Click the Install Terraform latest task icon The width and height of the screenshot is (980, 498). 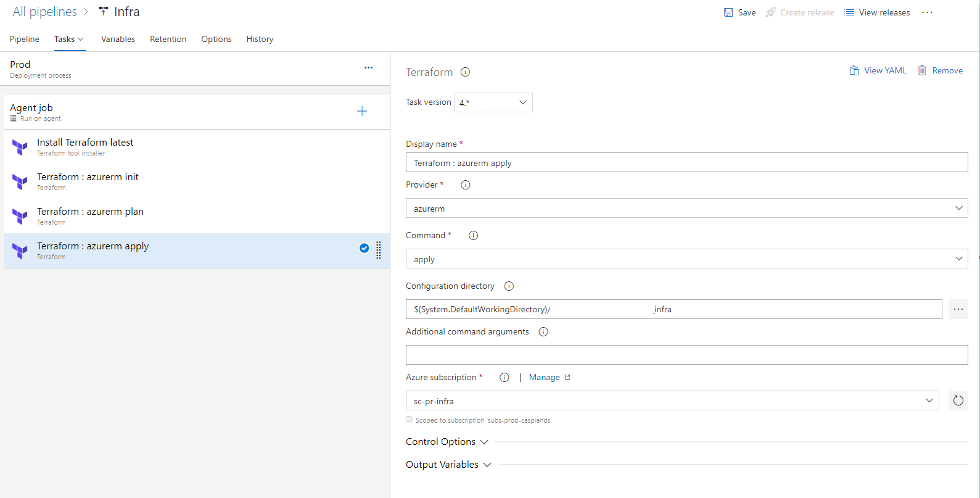(x=20, y=147)
